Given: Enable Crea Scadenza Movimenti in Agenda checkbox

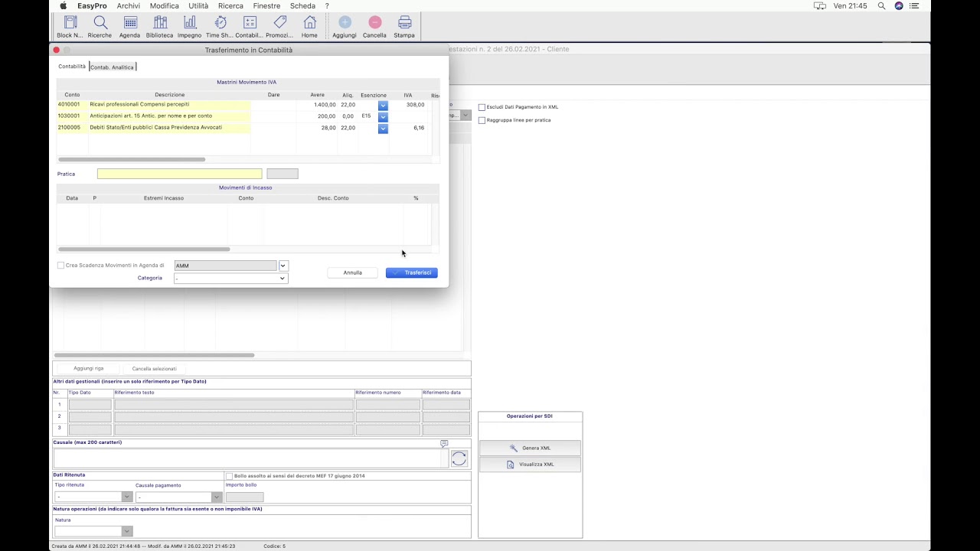Looking at the screenshot, I should coord(61,266).
